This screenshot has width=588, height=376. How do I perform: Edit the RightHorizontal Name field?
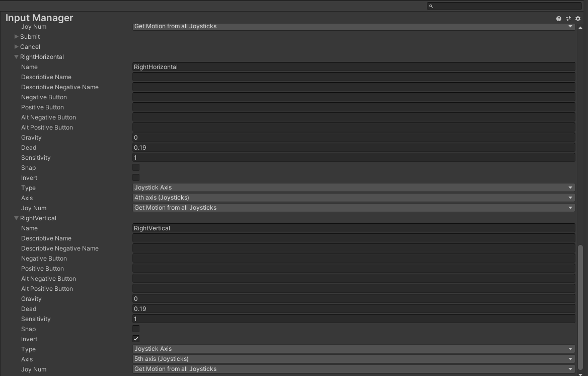coord(353,67)
